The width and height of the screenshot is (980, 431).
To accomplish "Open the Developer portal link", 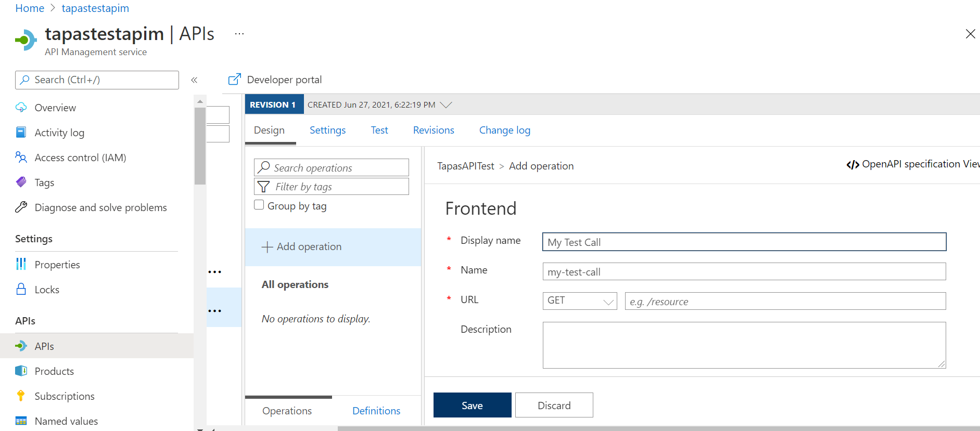I will (284, 80).
